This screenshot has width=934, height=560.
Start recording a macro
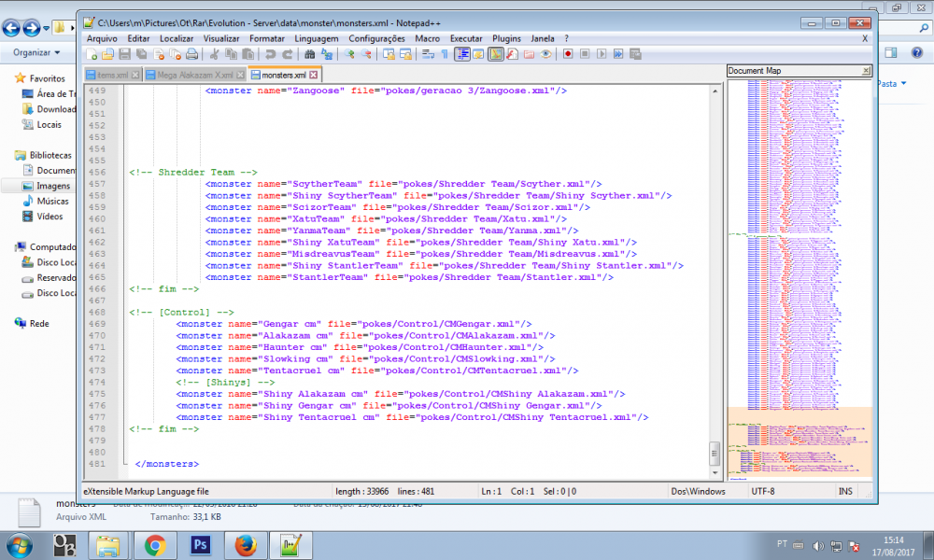pyautogui.click(x=568, y=54)
